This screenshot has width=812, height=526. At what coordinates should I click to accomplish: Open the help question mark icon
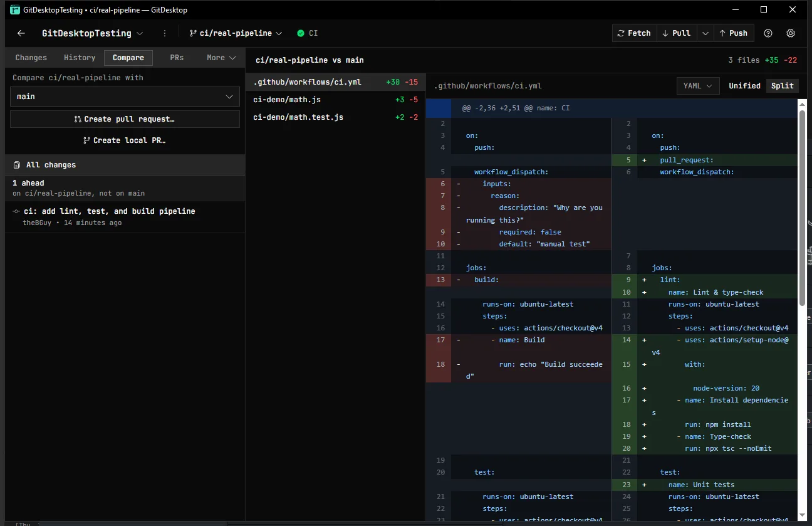[x=768, y=33]
